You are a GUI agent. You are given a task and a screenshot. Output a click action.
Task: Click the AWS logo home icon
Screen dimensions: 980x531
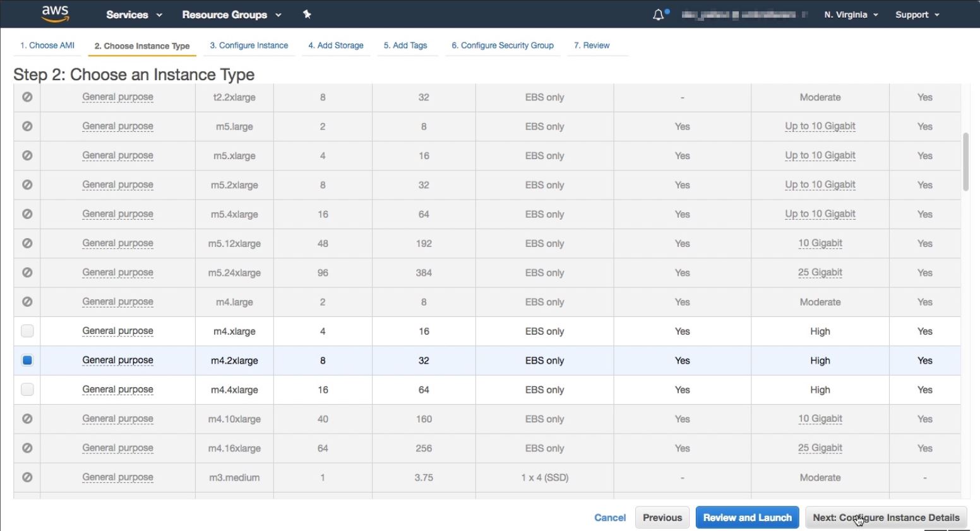pyautogui.click(x=56, y=14)
